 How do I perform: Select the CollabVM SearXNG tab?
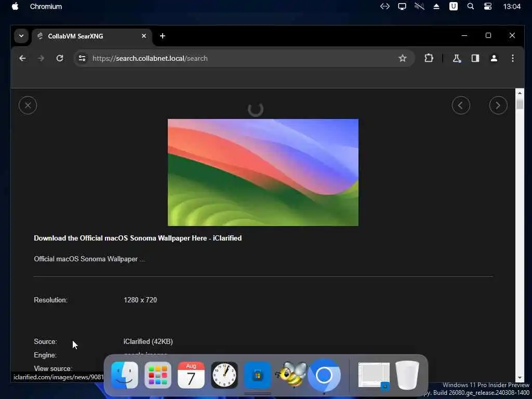(x=91, y=36)
